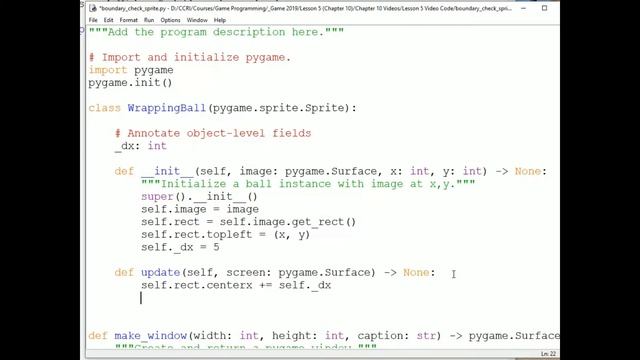This screenshot has height=360, width=640.
Task: Click the 'self.rect = self.image.get_rect()' line
Action: [x=249, y=222]
